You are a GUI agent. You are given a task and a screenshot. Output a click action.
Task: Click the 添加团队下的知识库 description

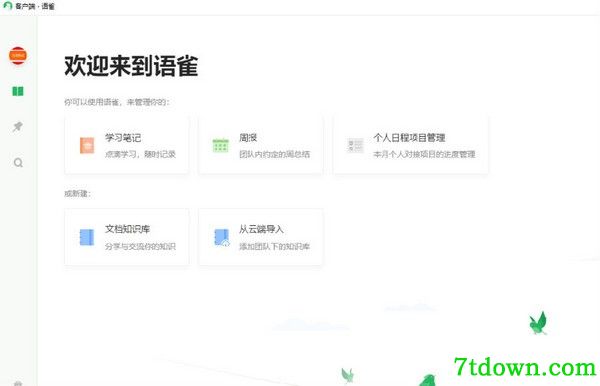[x=274, y=246]
